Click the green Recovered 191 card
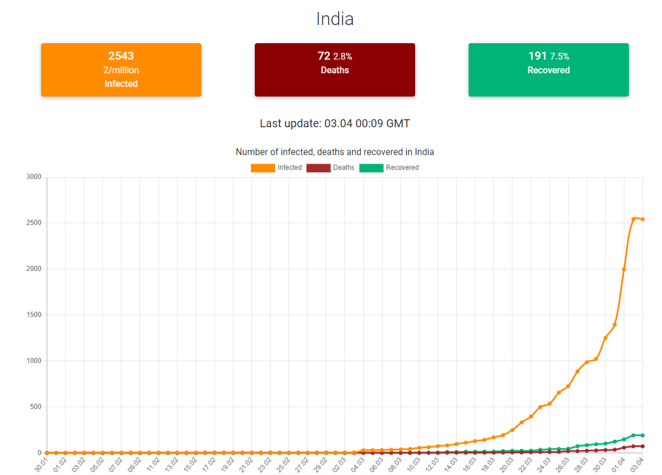Screen dimensions: 662x475 (548, 70)
